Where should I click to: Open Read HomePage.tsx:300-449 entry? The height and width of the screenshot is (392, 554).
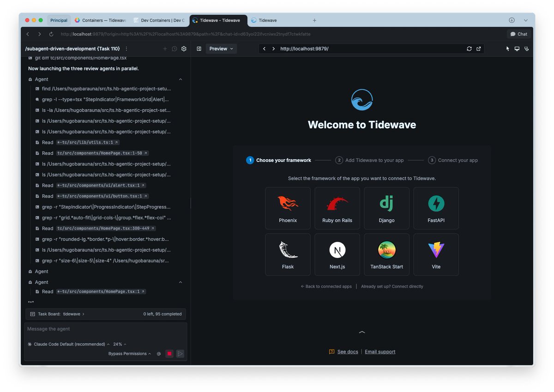96,228
